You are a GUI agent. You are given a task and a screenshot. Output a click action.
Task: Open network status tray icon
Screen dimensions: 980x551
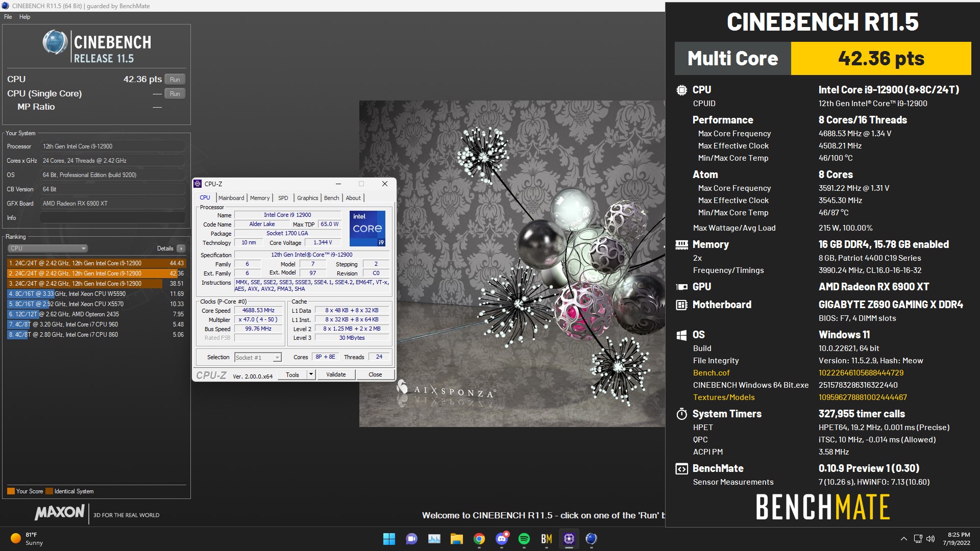tap(918, 539)
